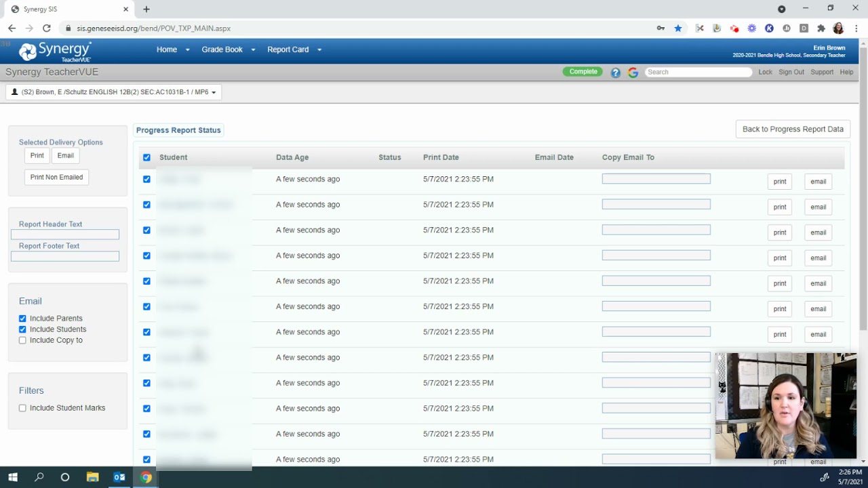Screen dimensions: 868x488
Task: Click the purple sunburst extension icon
Action: click(752, 28)
